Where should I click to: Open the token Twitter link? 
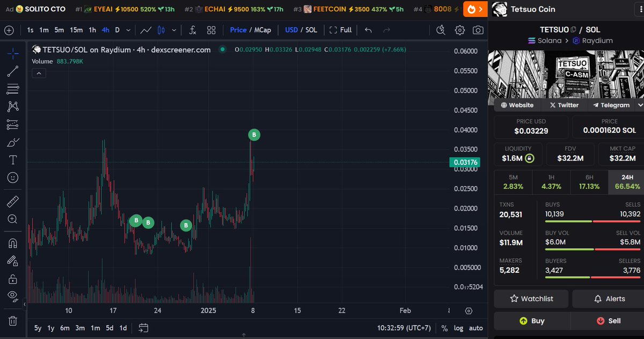coord(564,105)
